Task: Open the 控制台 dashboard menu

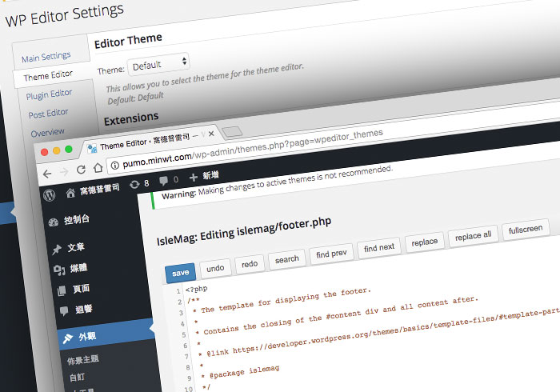Action: coord(69,221)
